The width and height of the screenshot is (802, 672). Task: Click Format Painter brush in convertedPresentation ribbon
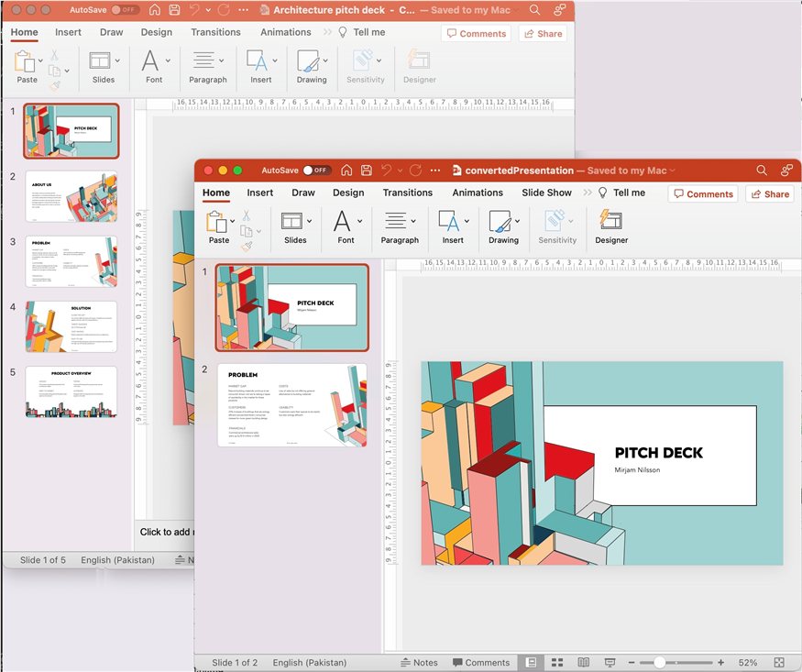pyautogui.click(x=247, y=246)
